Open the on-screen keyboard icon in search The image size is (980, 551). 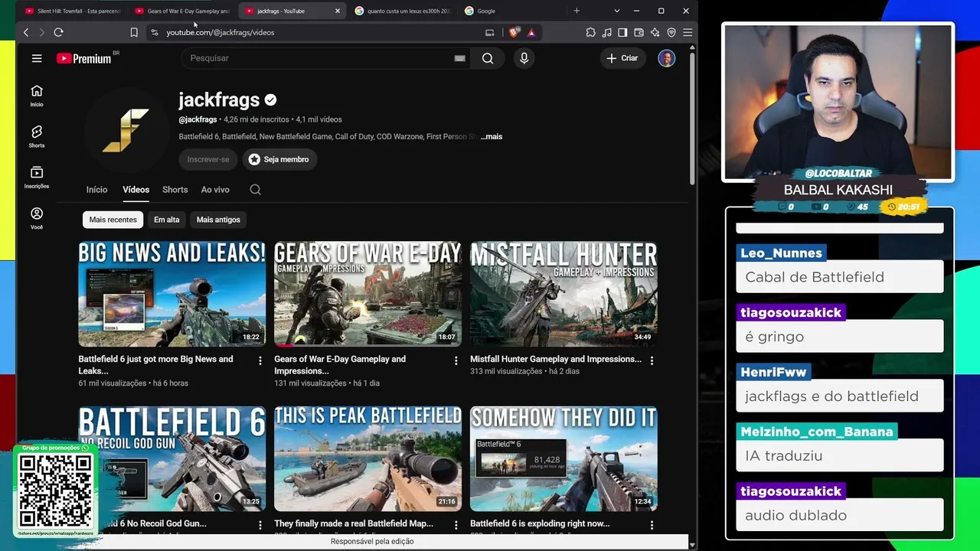click(x=459, y=58)
